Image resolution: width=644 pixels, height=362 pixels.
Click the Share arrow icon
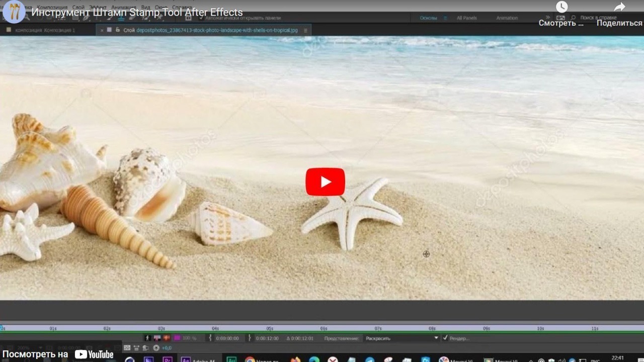click(x=619, y=7)
